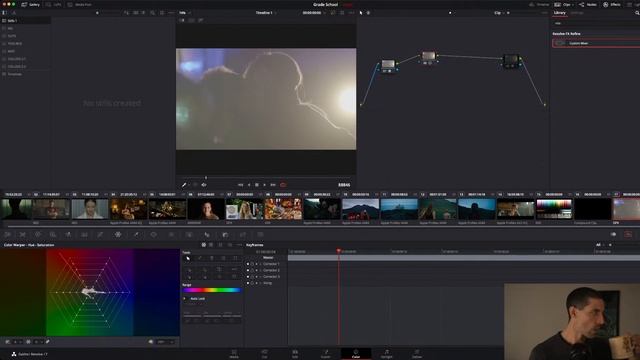Go to the Edit page

pyautogui.click(x=295, y=353)
